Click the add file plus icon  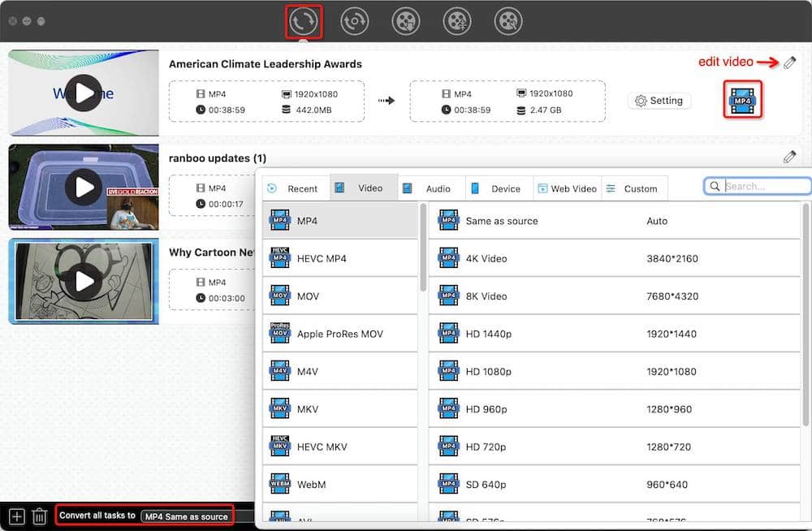pyautogui.click(x=16, y=516)
